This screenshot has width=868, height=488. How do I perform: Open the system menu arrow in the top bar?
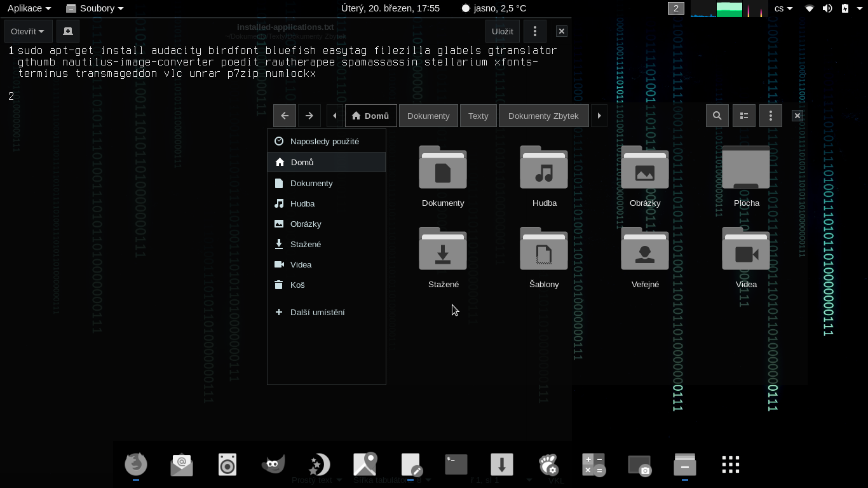(860, 8)
